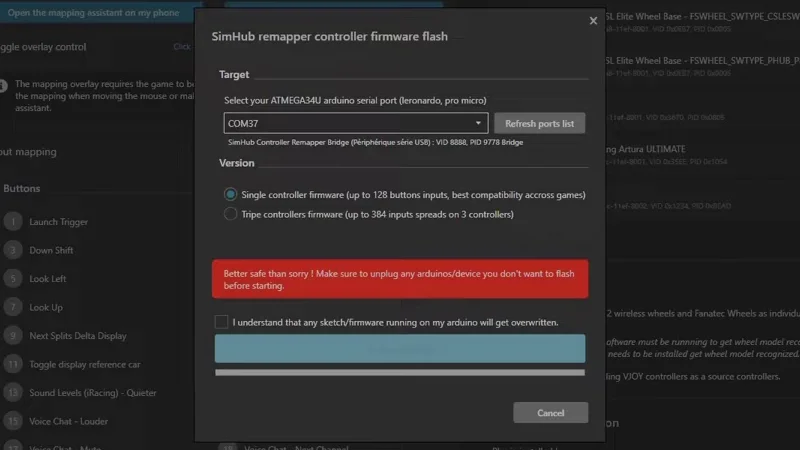Click Next Splits Delta Display label
The width and height of the screenshot is (800, 450).
click(x=78, y=336)
